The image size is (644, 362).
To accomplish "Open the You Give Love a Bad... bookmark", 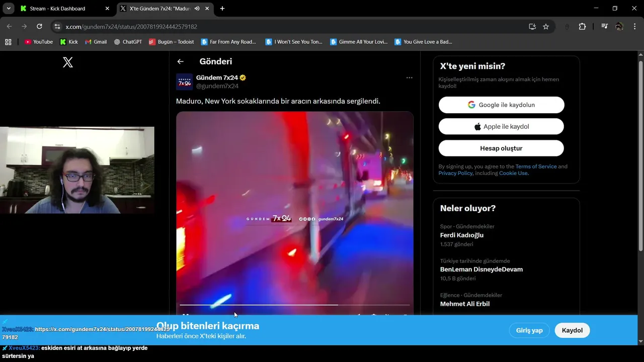I will point(423,42).
